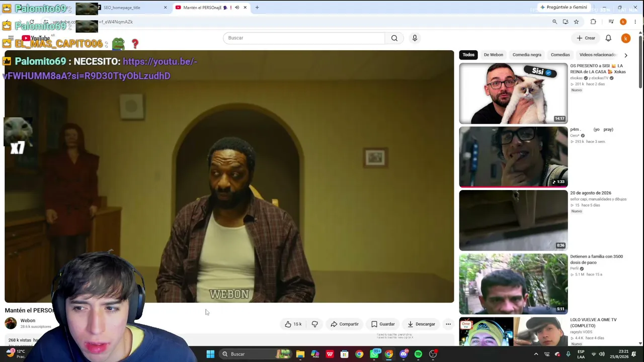Open the 20 de agosto de 2026 thumbnail
The width and height of the screenshot is (644, 362).
coord(513,220)
